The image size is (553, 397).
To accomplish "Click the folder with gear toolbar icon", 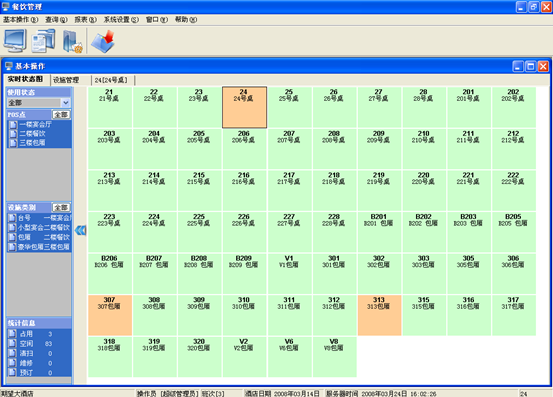I will [x=72, y=41].
